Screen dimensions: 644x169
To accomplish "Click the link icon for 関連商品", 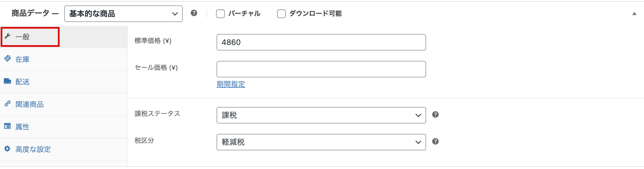I will coord(7,104).
